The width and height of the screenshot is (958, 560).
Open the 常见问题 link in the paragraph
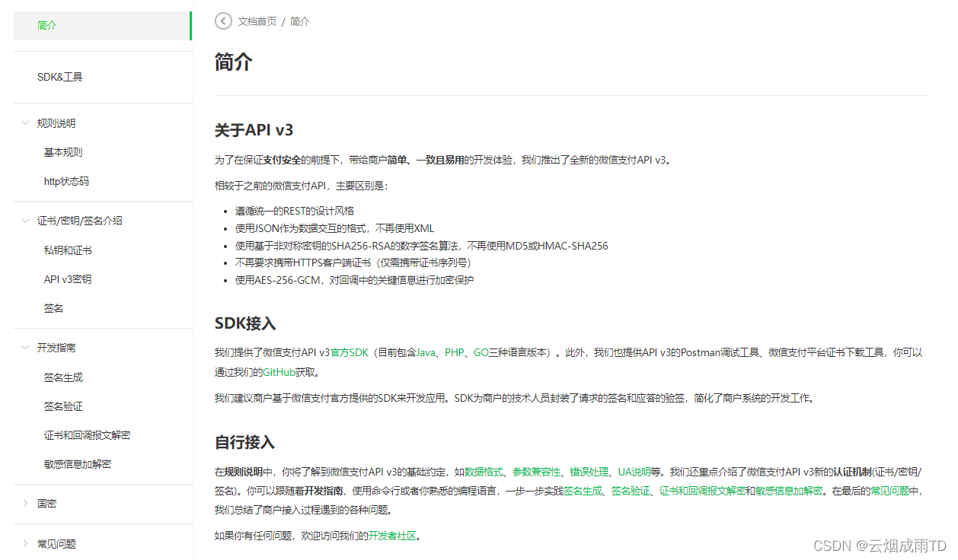point(890,491)
